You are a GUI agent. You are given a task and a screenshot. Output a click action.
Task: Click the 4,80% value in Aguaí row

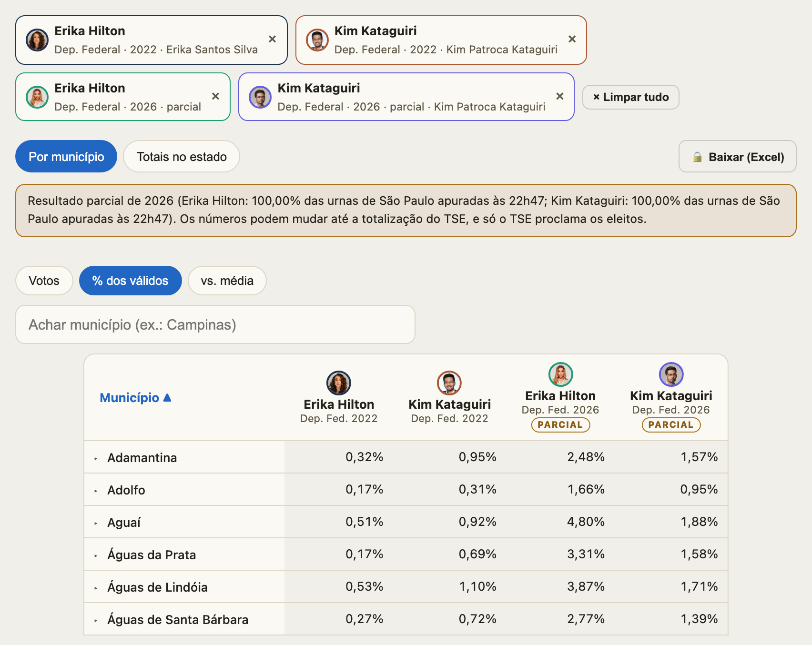586,522
